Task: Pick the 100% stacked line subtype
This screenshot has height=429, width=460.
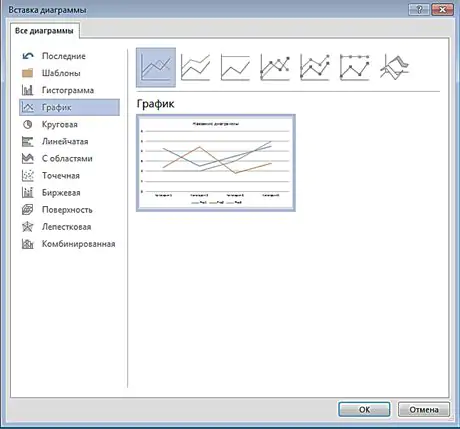Action: 235,67
